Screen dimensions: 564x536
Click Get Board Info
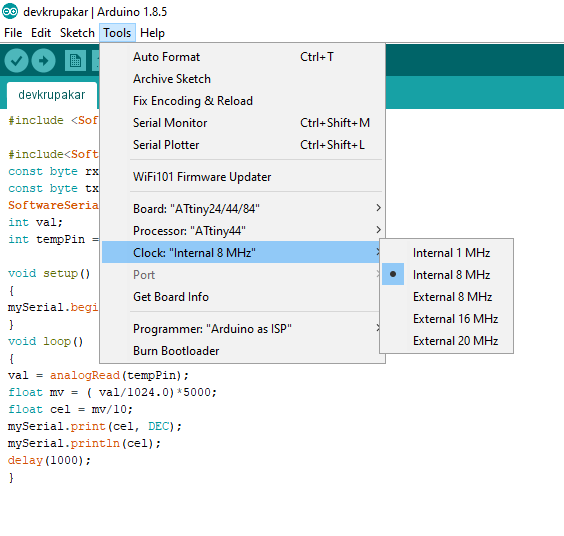pyautogui.click(x=242, y=296)
